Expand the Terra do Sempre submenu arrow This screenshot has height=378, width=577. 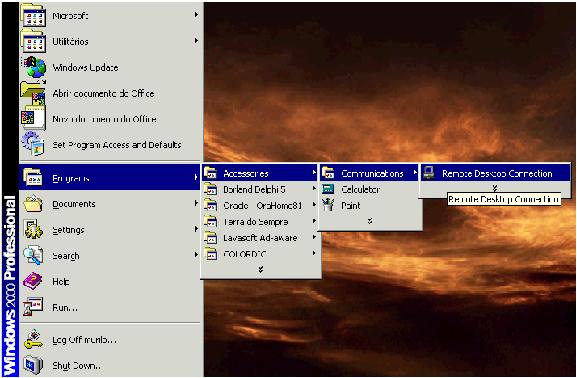(x=314, y=221)
